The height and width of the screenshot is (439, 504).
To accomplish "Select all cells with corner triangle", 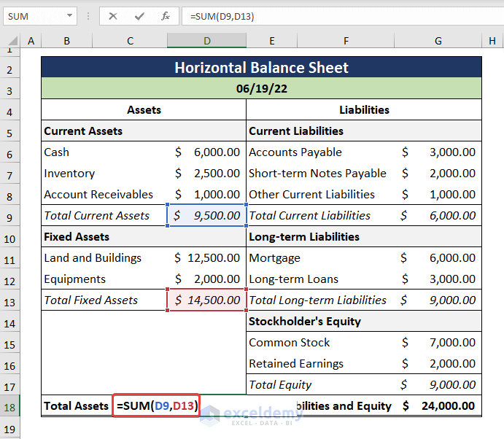I will [x=12, y=41].
